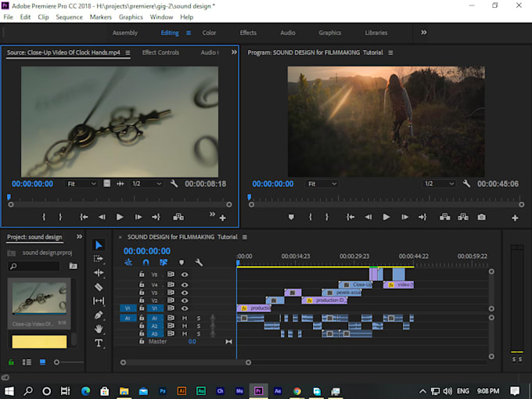Go to In point in Source
Image resolution: width=532 pixels, height=399 pixels.
pyautogui.click(x=84, y=217)
